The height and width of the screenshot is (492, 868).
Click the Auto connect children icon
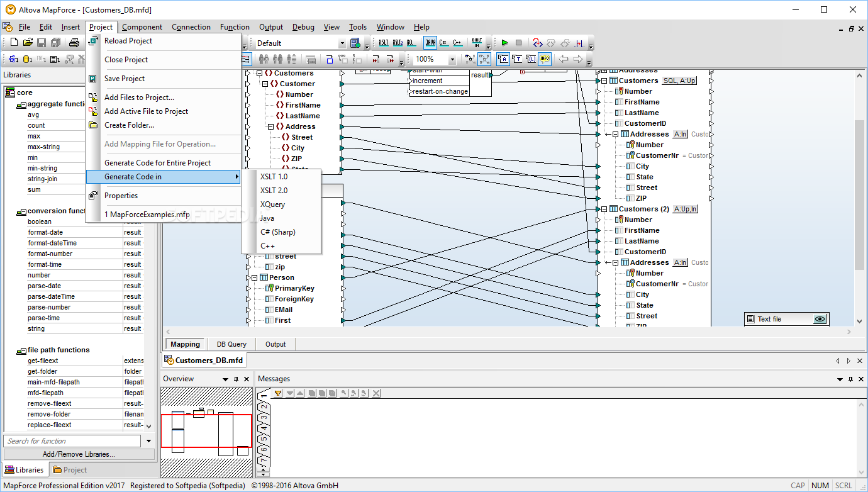[x=246, y=59]
